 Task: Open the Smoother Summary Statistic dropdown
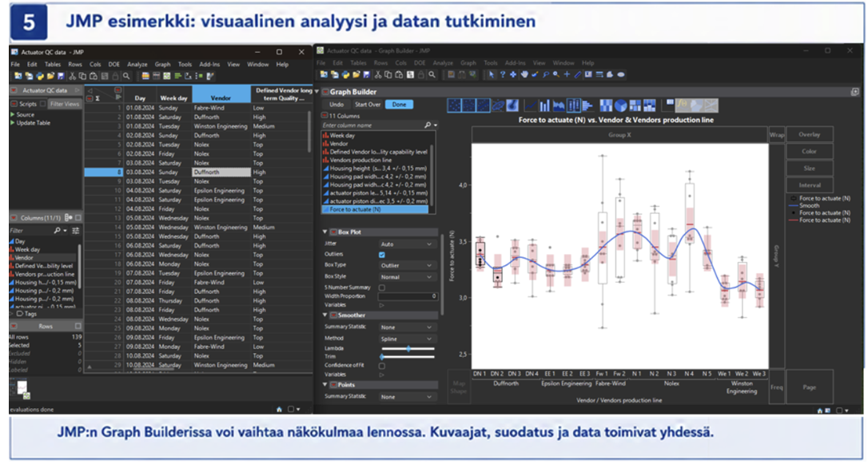point(406,327)
